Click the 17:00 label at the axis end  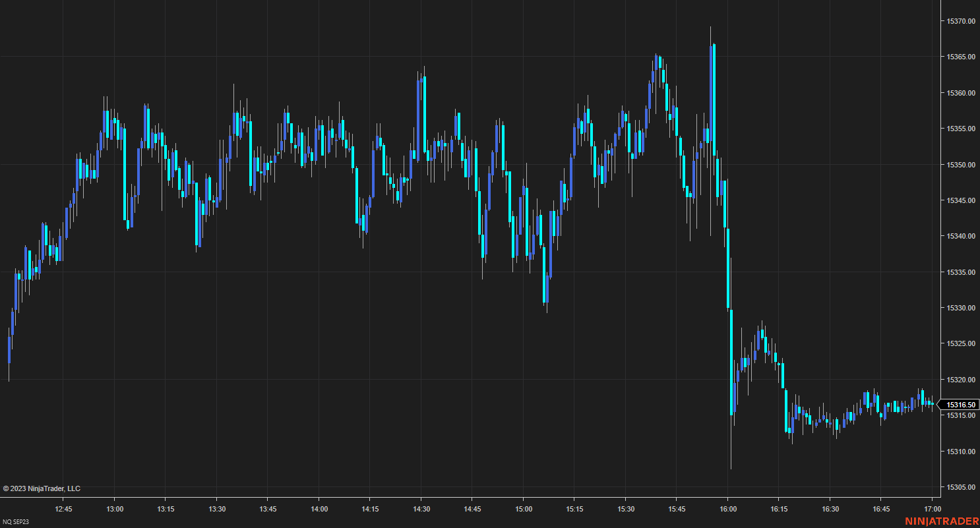pos(933,509)
